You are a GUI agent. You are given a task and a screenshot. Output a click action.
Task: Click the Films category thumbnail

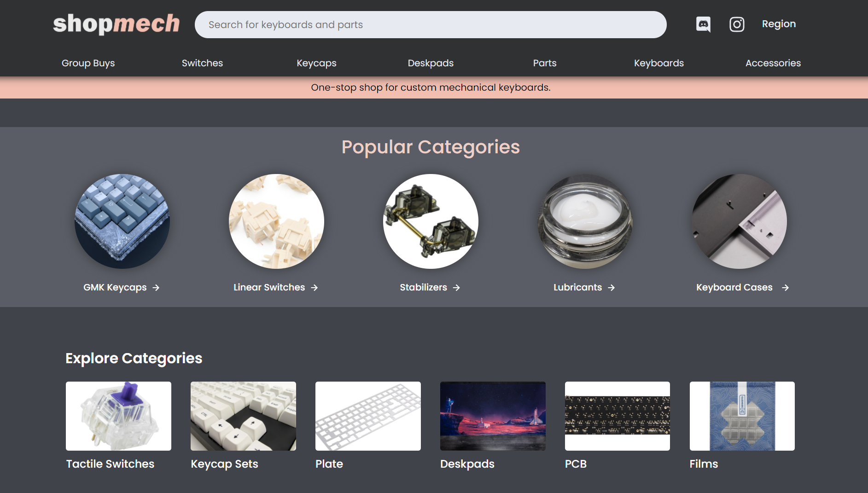[742, 416]
